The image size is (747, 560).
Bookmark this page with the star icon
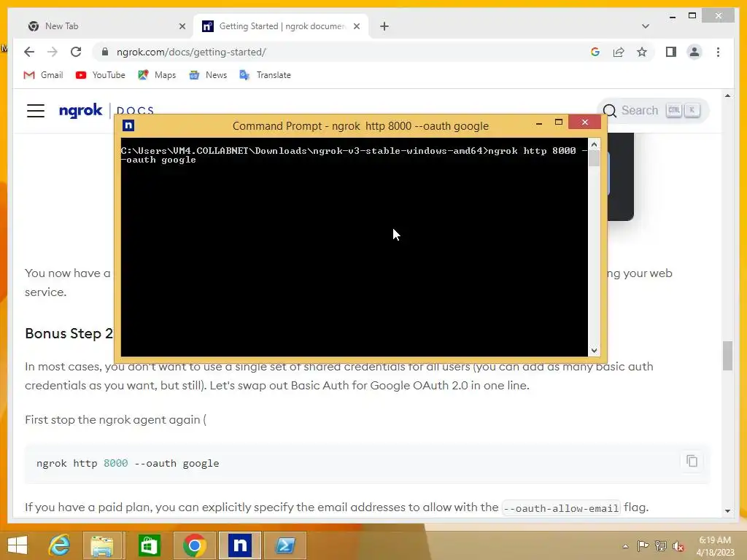(642, 52)
